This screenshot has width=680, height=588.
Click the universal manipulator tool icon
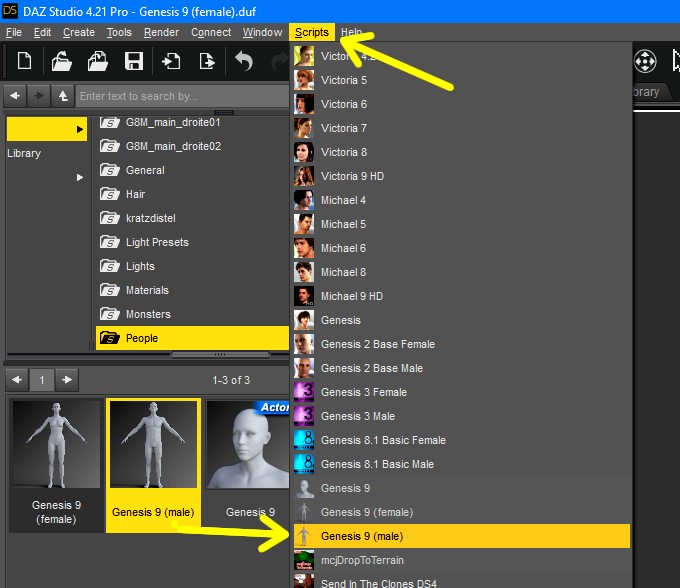[x=645, y=61]
